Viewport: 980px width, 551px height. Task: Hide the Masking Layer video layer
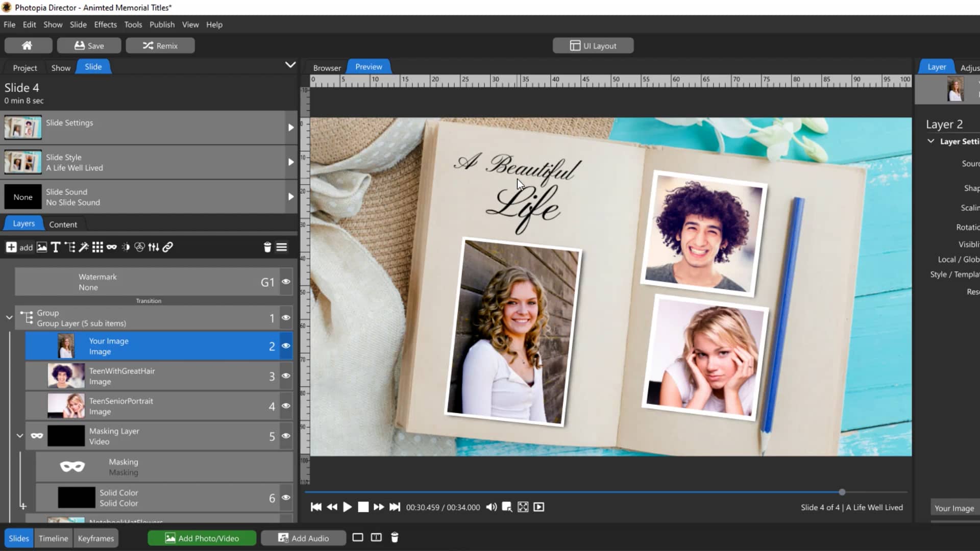(x=286, y=436)
